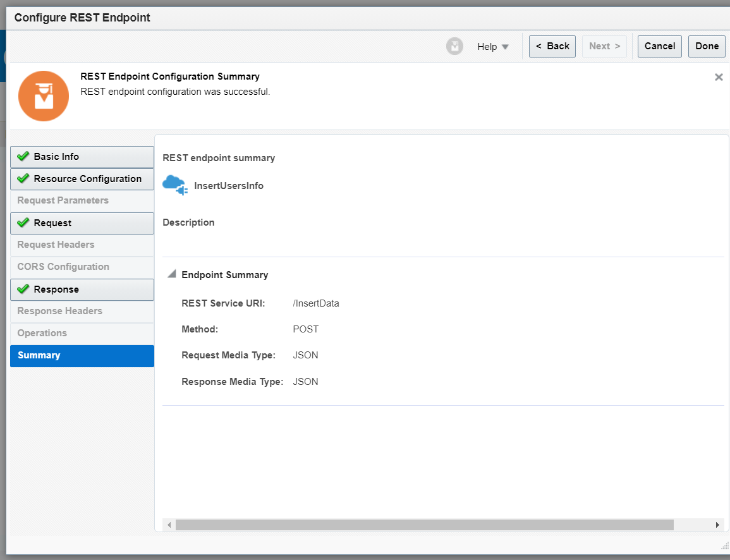
Task: Switch to the Summary step
Action: point(39,355)
